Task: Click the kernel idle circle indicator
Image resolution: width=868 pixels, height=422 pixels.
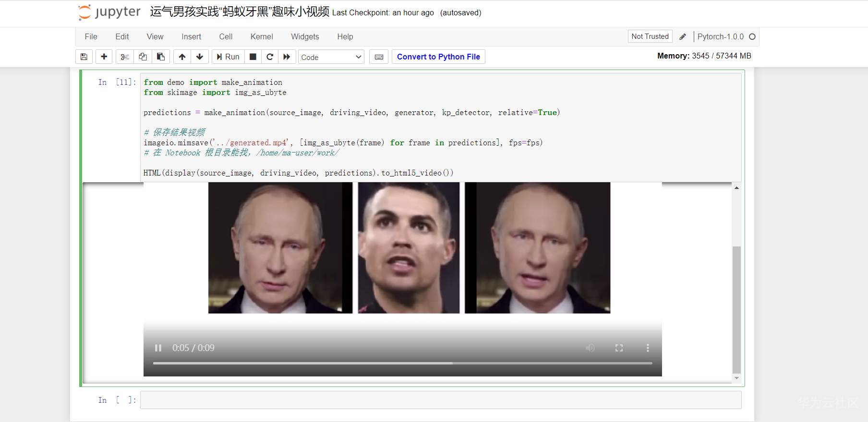Action: tap(752, 36)
